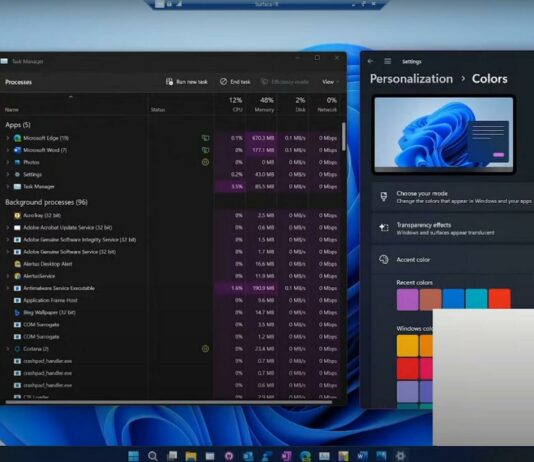Click the Task Manager horizontal scrollbar
Screen dimensions: 534x462
(169, 402)
